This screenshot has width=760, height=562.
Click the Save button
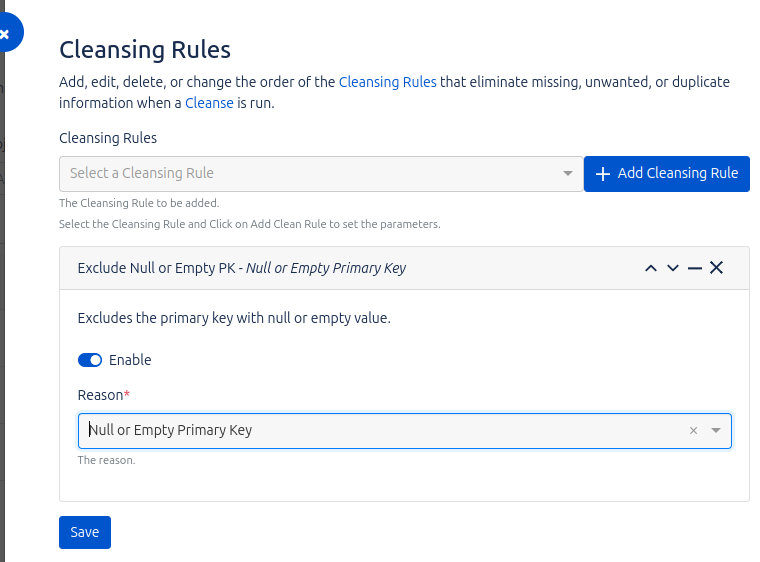click(x=85, y=532)
